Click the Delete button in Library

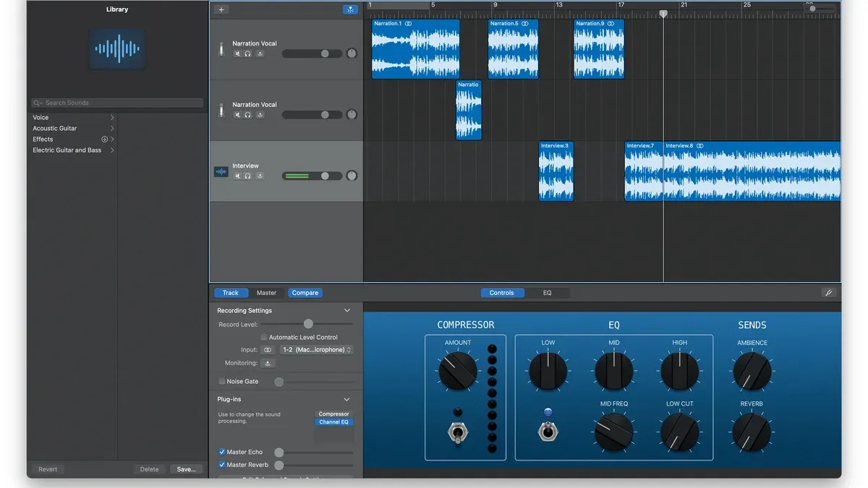[x=150, y=469]
